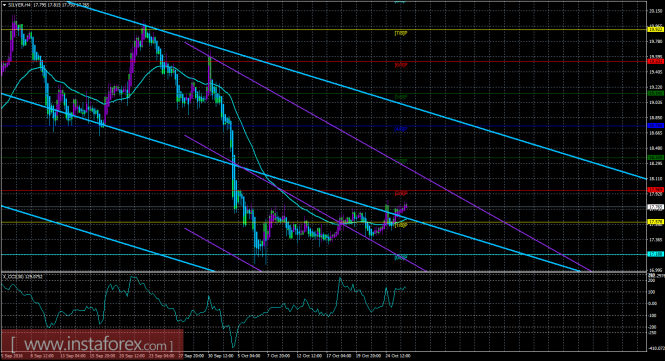Select the 24 Oct 12:00 time axis label
The height and width of the screenshot is (361, 665).
[x=398, y=356]
